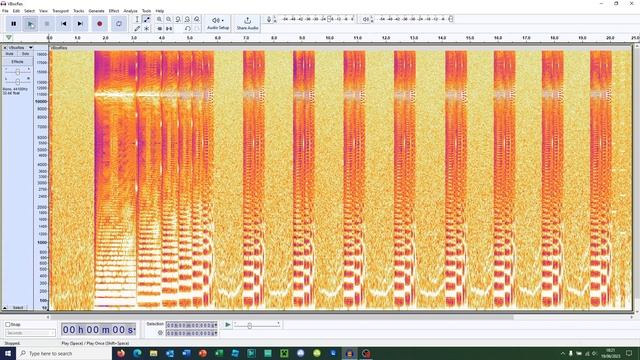Toggle loop playback
This screenshot has width=640, height=360.
(x=119, y=24)
